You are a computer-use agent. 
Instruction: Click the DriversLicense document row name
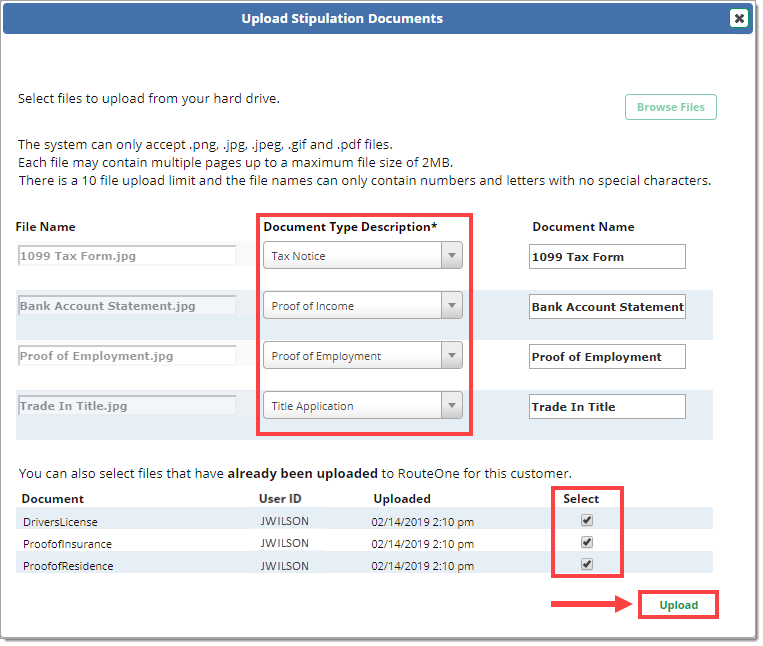coord(60,522)
